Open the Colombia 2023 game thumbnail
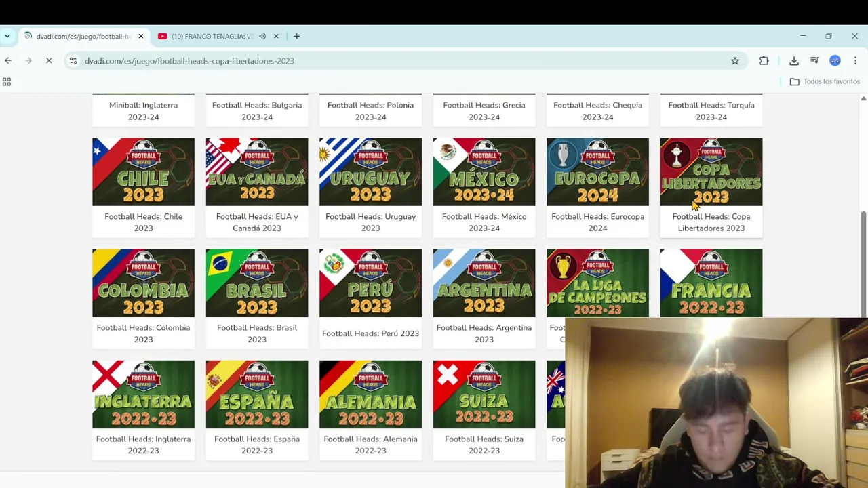This screenshot has height=488, width=868. (143, 283)
